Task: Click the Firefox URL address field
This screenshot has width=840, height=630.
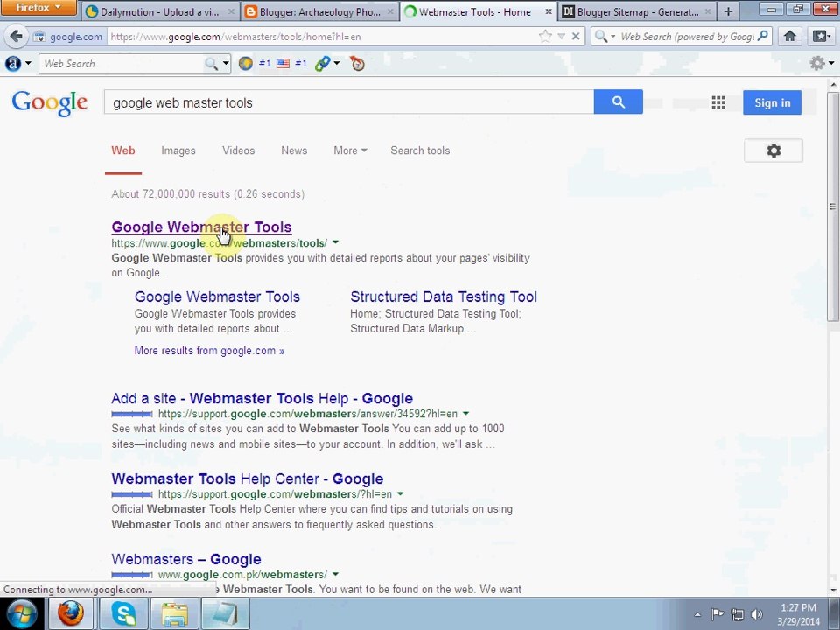Action: tap(321, 37)
